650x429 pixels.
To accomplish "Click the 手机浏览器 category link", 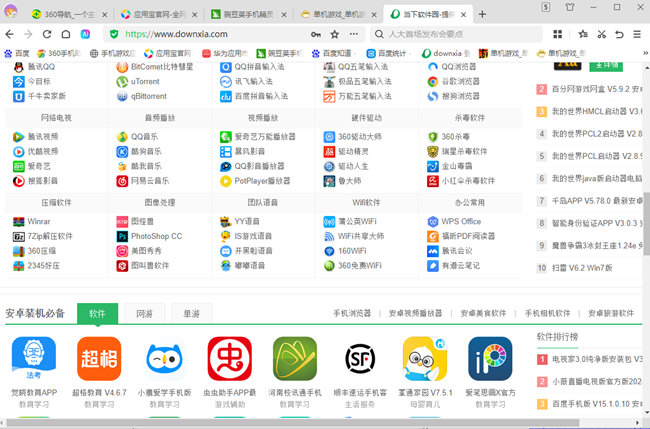I will [x=351, y=313].
